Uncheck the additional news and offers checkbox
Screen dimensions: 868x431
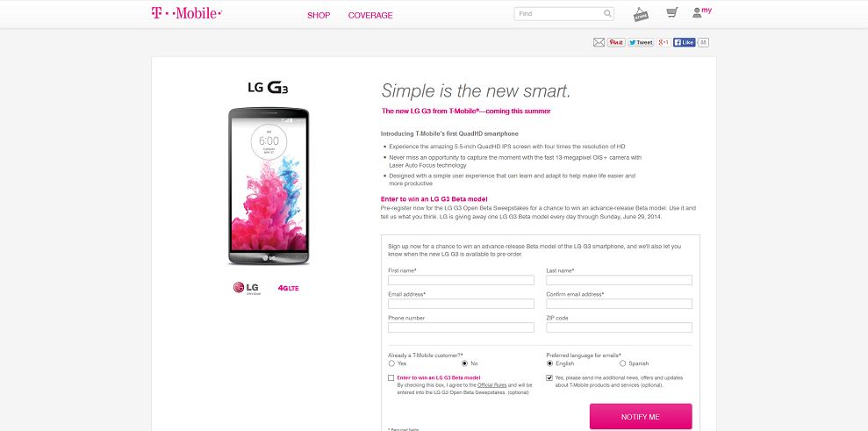point(549,377)
